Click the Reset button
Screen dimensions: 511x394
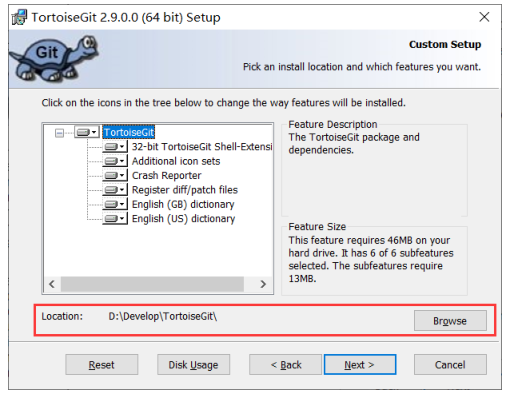[102, 365]
